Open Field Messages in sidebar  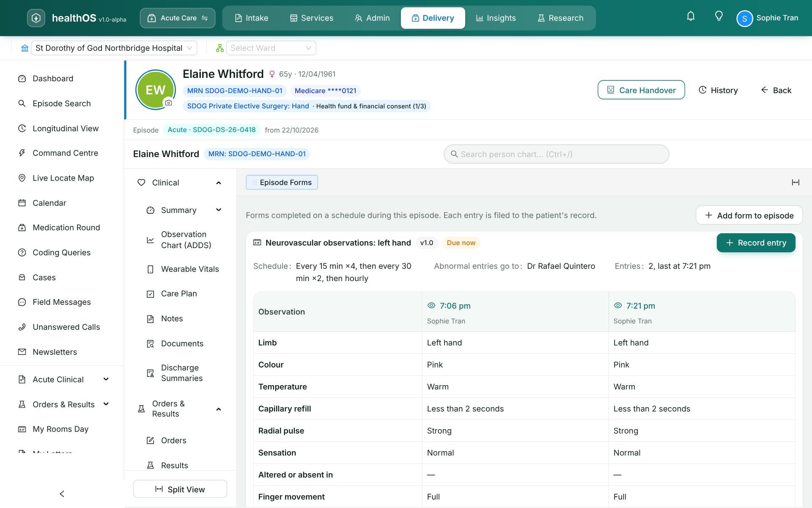pos(62,302)
